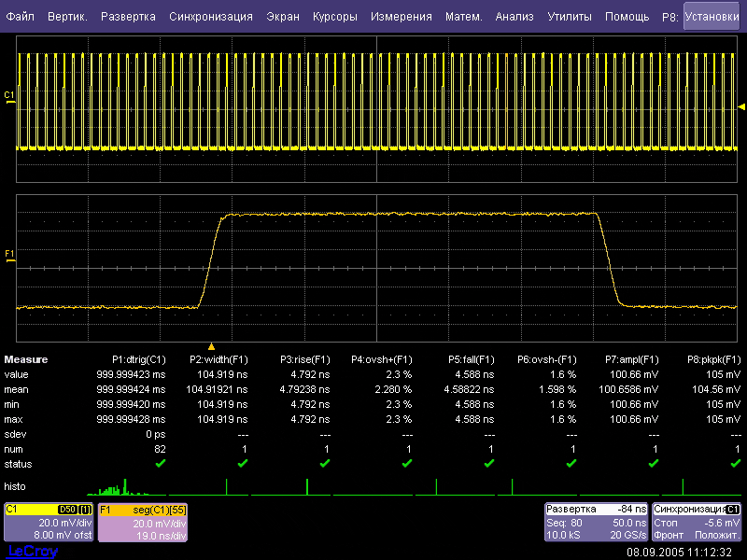Open the Утилиты menu

[x=569, y=17]
